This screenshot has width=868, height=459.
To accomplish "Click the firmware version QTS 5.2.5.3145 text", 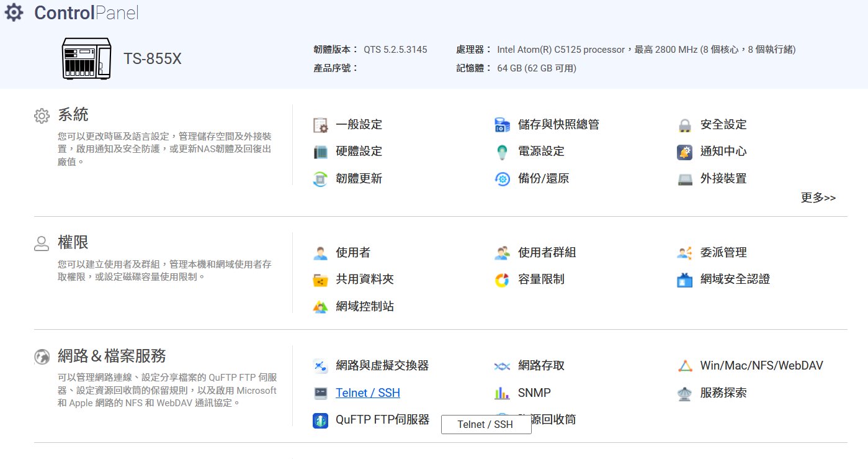I will pyautogui.click(x=395, y=50).
